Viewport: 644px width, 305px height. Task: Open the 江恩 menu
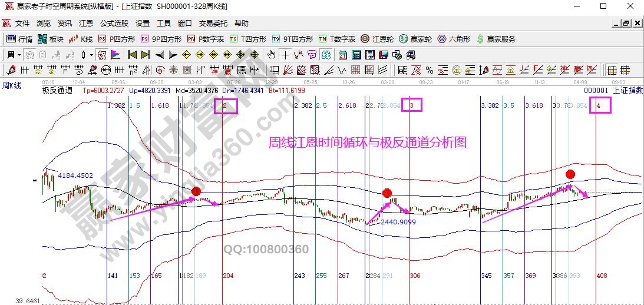[86, 24]
